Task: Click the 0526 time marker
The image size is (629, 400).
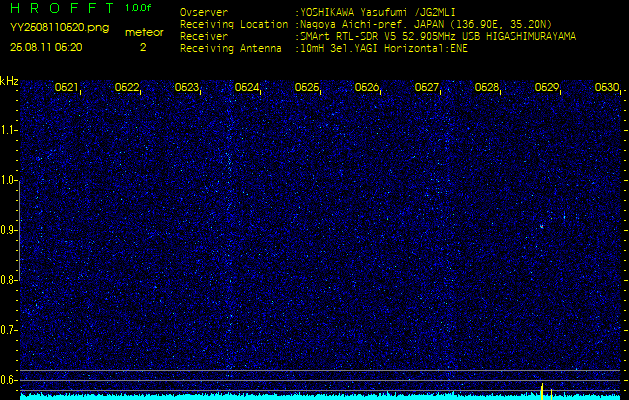Action: pyautogui.click(x=367, y=87)
